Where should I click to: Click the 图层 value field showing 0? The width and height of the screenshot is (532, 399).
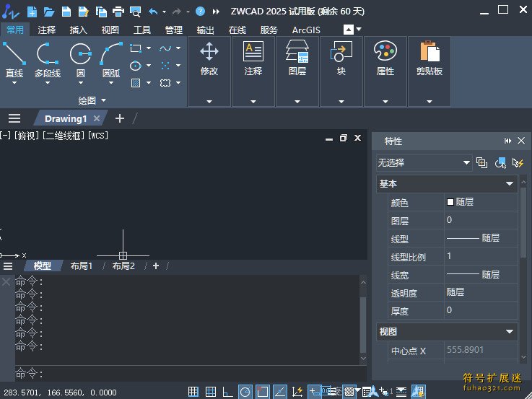coord(481,220)
